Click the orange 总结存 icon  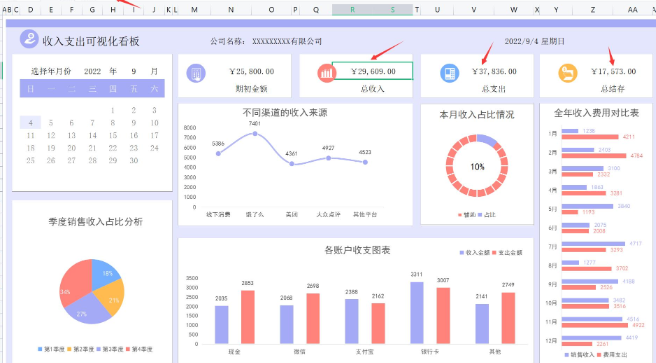click(568, 73)
